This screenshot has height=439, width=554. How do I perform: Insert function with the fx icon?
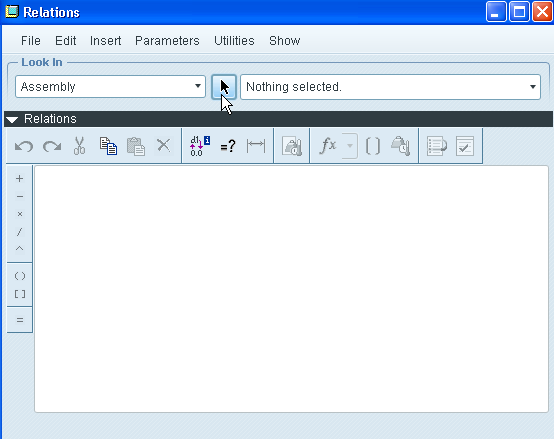click(x=328, y=146)
